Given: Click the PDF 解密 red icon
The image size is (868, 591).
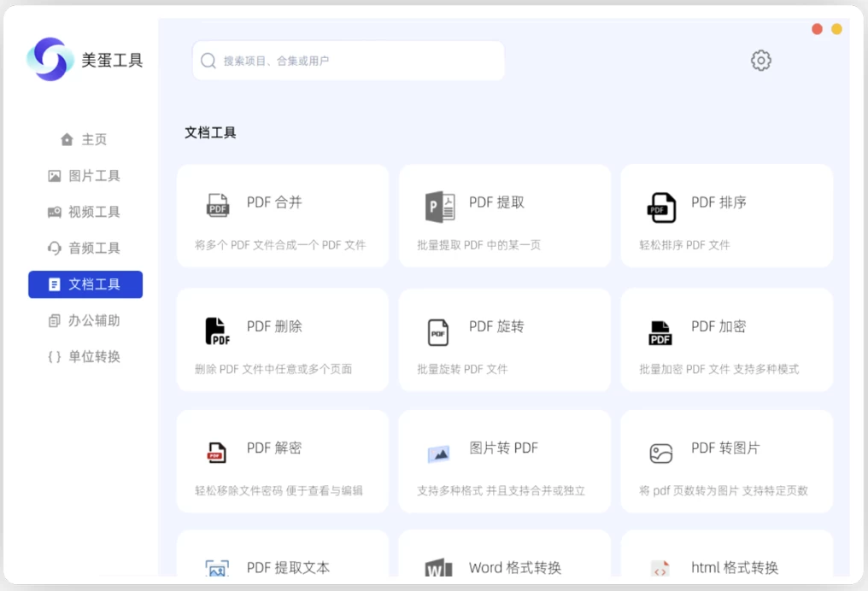Looking at the screenshot, I should 217,452.
